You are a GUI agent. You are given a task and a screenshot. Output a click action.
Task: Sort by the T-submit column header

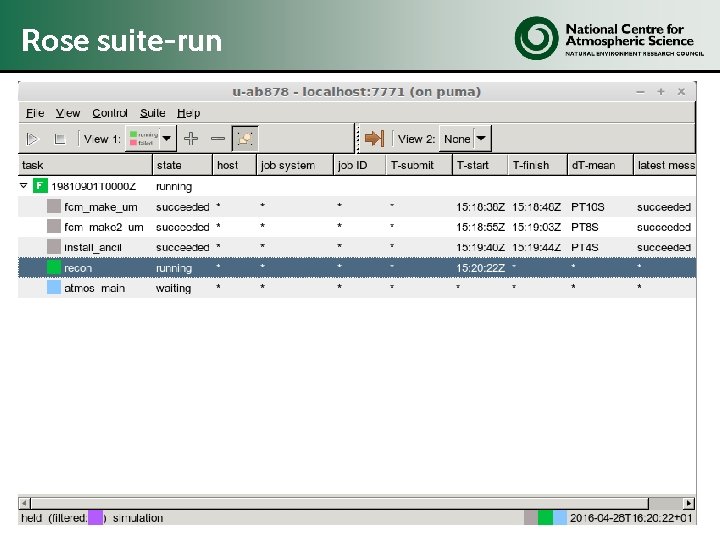tap(419, 165)
